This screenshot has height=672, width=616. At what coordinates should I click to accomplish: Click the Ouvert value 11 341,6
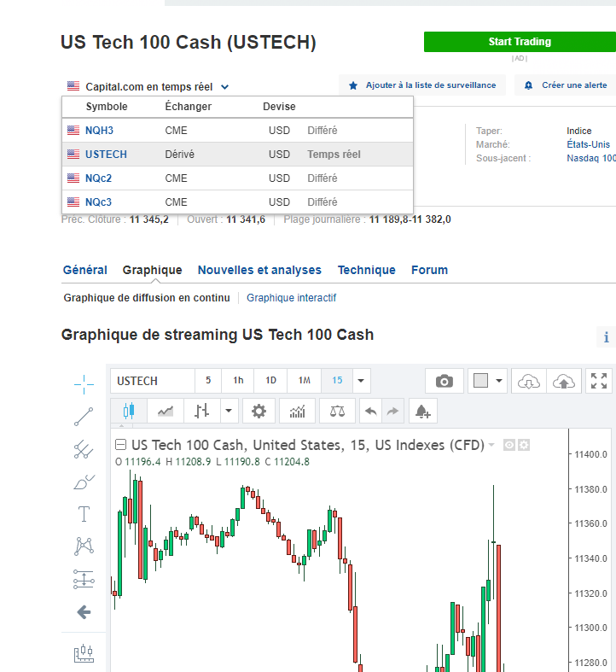tap(246, 219)
